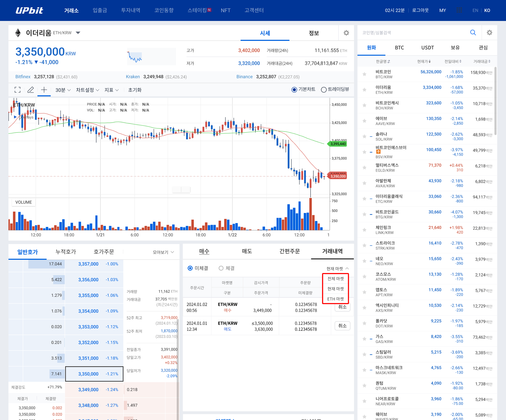Screen dimensions: 506x420
Task: Switch to 관심 tab
Action: [483, 48]
